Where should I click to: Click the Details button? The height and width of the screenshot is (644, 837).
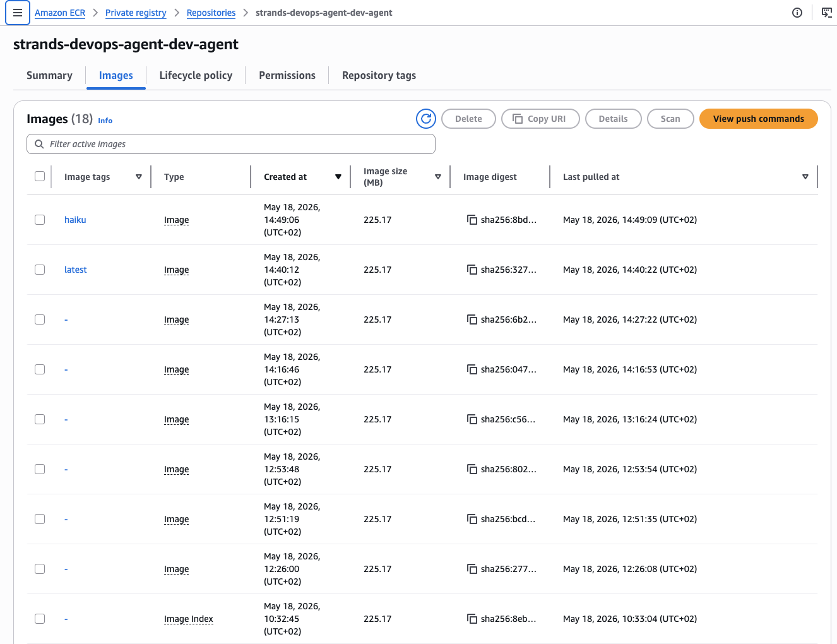[x=614, y=119]
